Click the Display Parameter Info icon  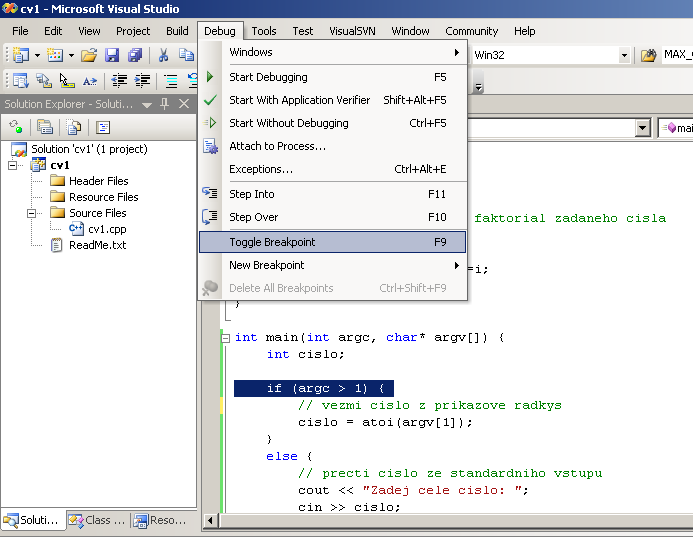43,81
